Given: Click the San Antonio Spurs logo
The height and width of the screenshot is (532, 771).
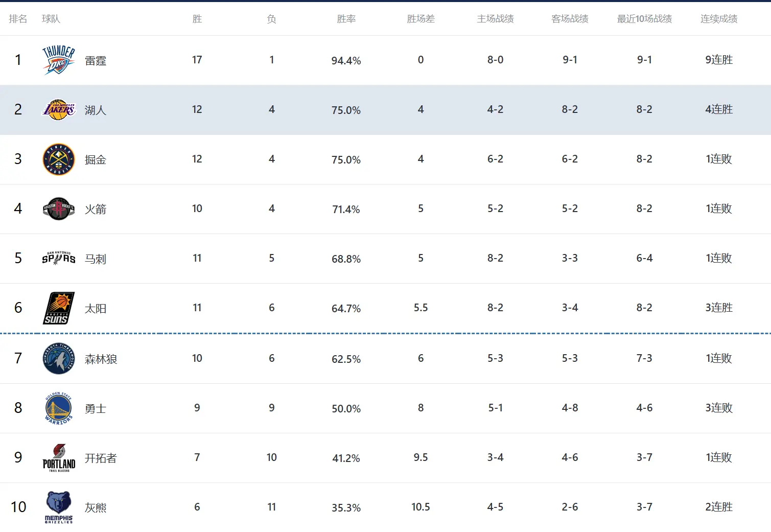Looking at the screenshot, I should pos(59,259).
